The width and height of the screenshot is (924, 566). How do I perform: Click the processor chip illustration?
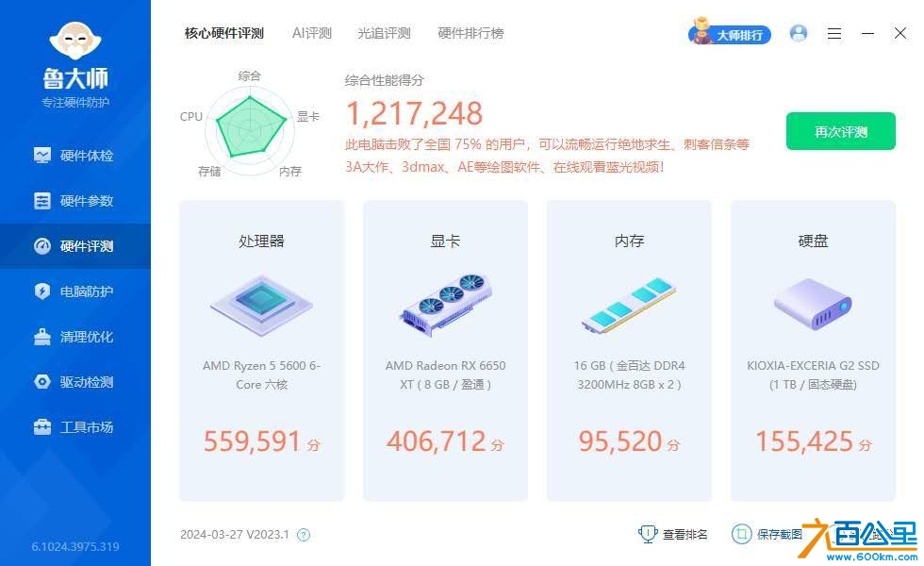(262, 306)
